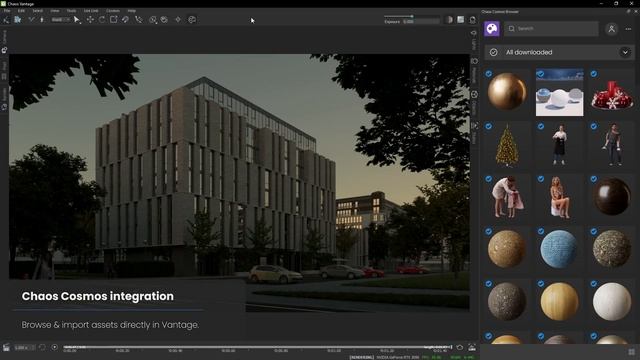The image size is (640, 360).
Task: Focus the Cosmos Search field
Action: (551, 29)
